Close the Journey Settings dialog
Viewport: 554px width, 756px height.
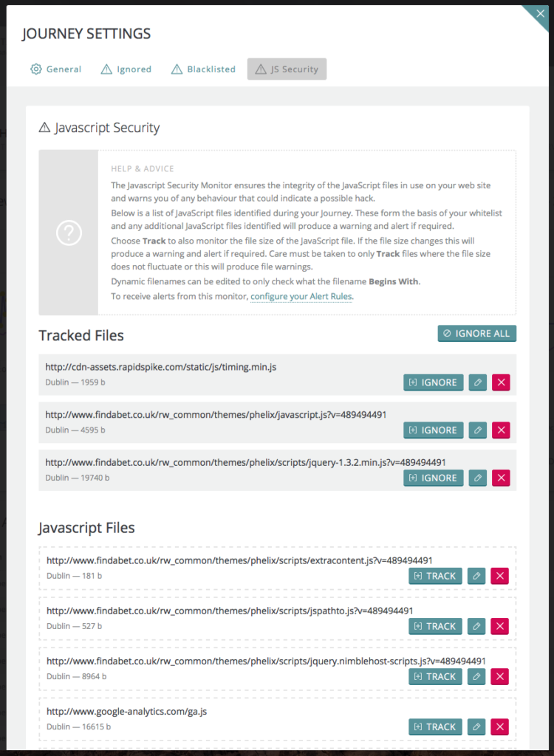click(x=541, y=13)
